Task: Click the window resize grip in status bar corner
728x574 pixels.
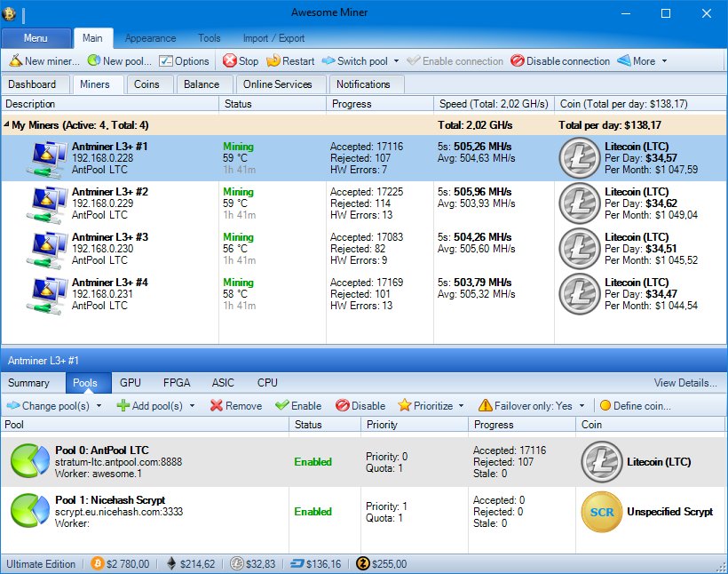Action: (722, 567)
